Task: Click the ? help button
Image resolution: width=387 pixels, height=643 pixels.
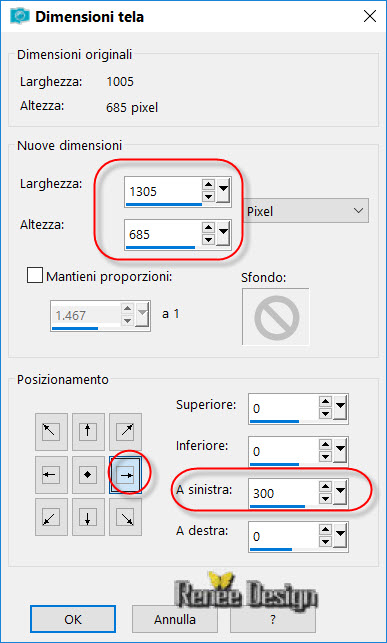Action: pyautogui.click(x=273, y=619)
